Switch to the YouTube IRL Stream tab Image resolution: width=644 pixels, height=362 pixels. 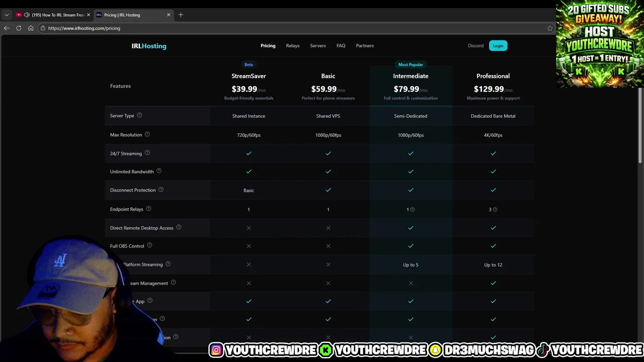(x=53, y=15)
